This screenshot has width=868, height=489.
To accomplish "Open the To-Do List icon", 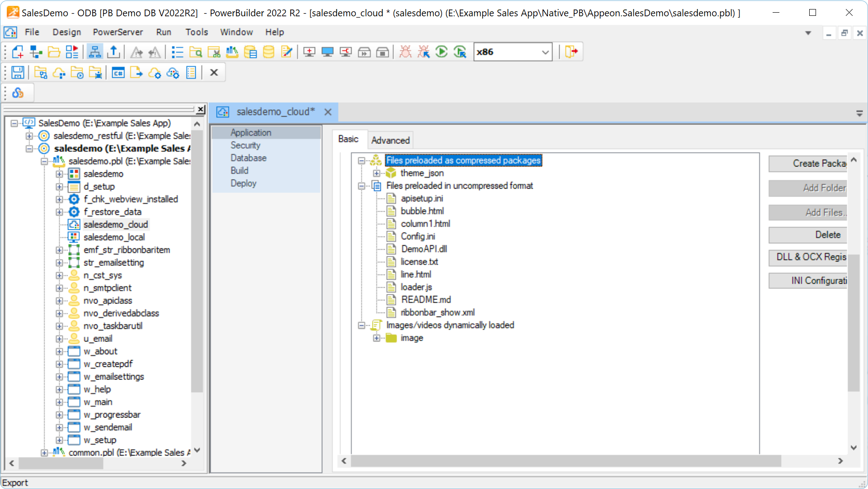I will click(x=177, y=52).
